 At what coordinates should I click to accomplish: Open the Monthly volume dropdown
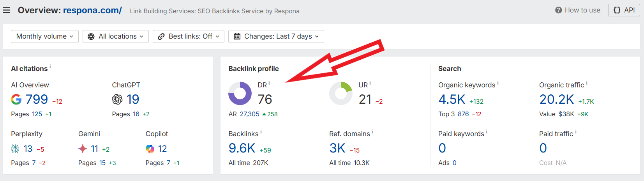tap(45, 36)
